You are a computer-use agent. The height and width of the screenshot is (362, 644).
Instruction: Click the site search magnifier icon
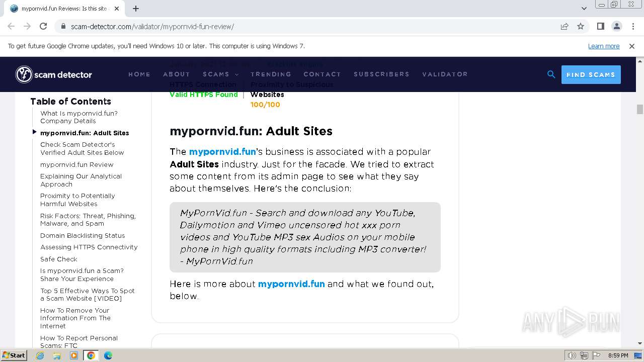pos(551,74)
